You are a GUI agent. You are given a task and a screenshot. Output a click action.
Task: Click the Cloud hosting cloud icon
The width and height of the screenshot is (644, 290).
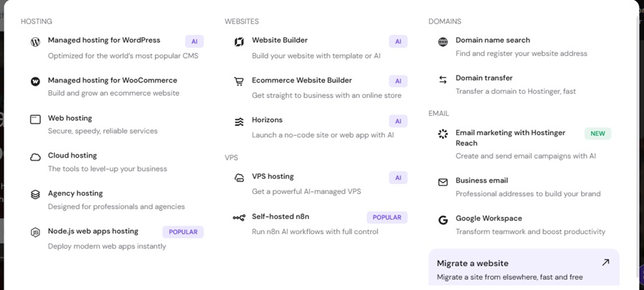pyautogui.click(x=35, y=157)
